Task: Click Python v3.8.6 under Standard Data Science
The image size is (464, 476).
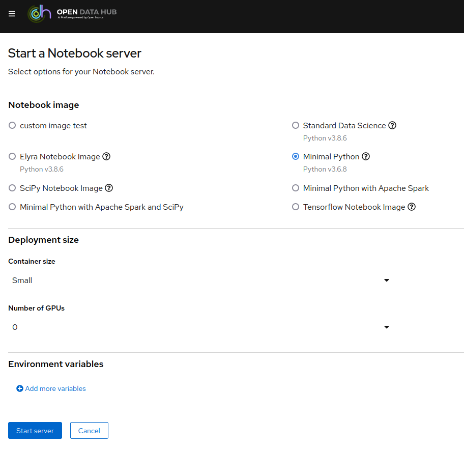Action: (x=325, y=138)
